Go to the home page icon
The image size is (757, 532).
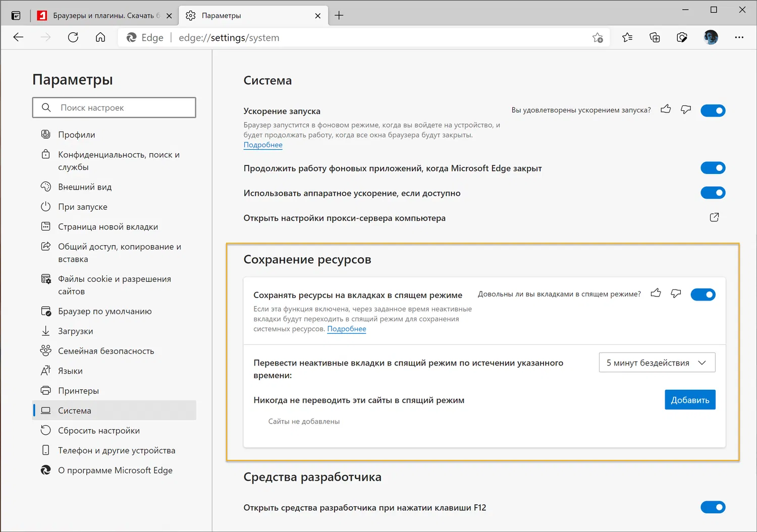pyautogui.click(x=100, y=37)
